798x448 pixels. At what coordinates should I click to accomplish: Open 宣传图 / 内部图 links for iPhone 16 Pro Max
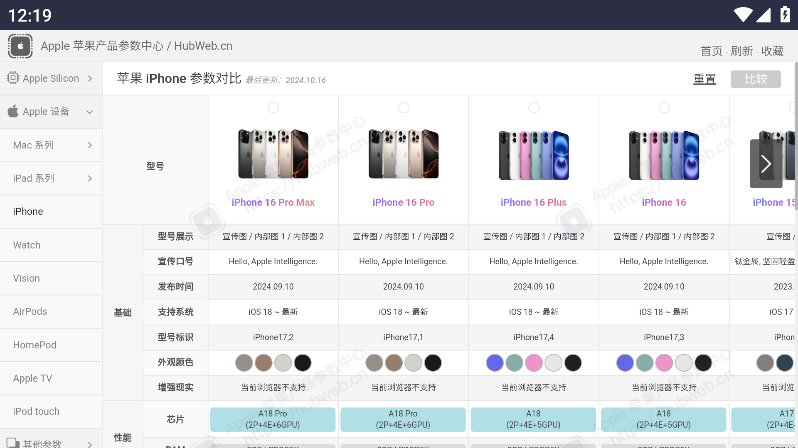(x=273, y=237)
